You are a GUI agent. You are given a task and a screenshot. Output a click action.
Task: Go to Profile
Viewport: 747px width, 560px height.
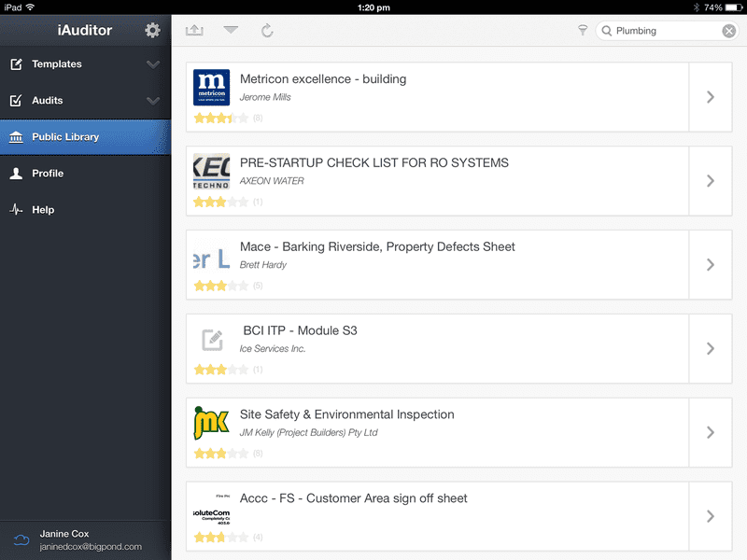coord(85,174)
